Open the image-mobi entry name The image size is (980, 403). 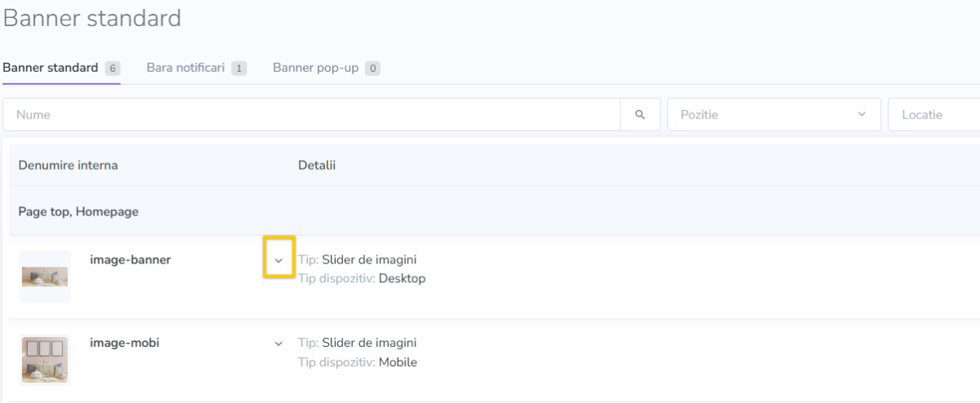[x=125, y=343]
